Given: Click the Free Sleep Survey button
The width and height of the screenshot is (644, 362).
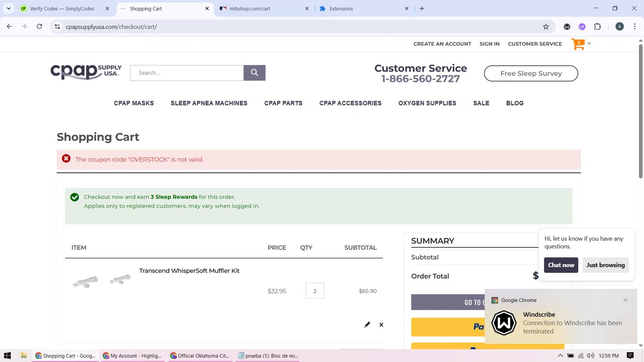Looking at the screenshot, I should coord(531,73).
